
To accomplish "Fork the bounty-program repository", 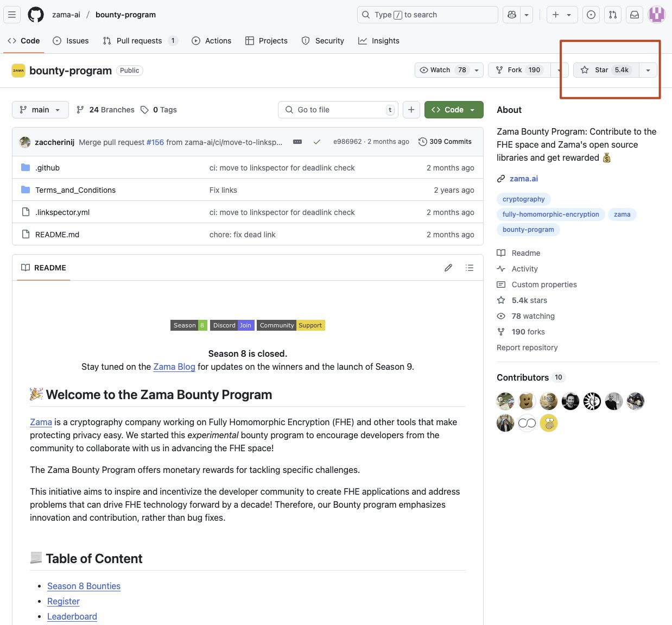I will (x=518, y=70).
